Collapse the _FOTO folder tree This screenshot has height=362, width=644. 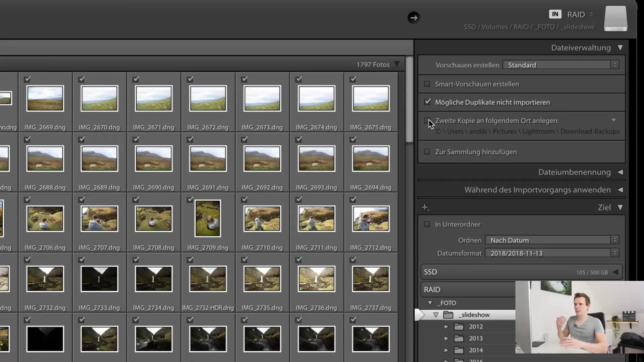tap(430, 303)
